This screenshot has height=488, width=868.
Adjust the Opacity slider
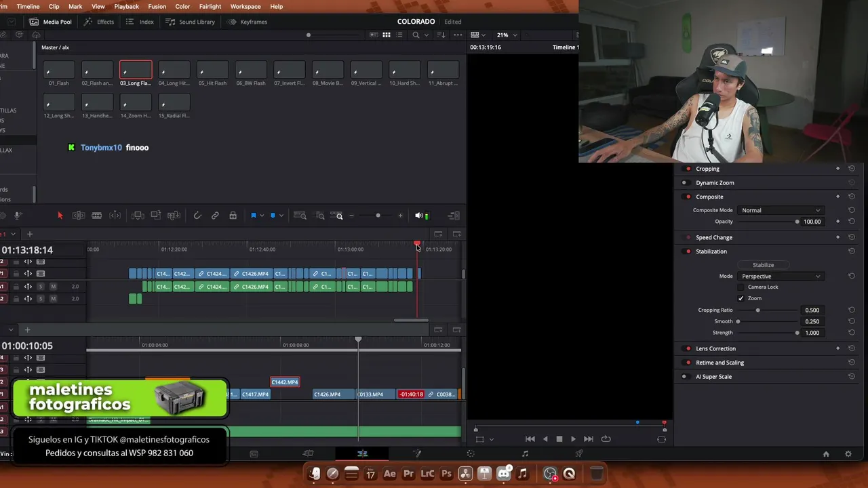(x=768, y=222)
